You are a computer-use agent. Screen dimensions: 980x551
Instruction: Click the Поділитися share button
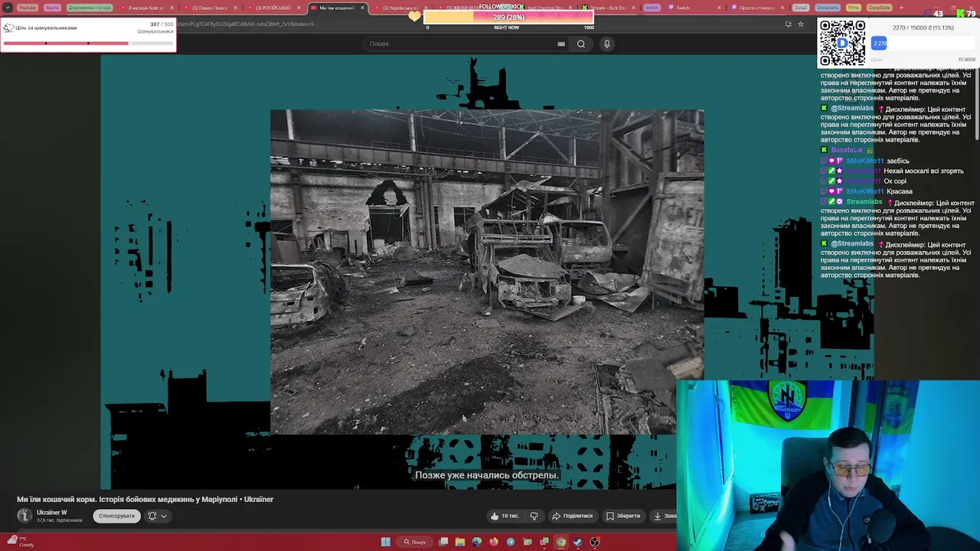coord(573,516)
